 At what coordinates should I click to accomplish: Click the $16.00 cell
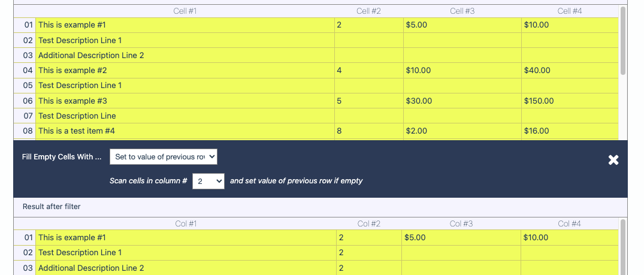[x=570, y=131]
